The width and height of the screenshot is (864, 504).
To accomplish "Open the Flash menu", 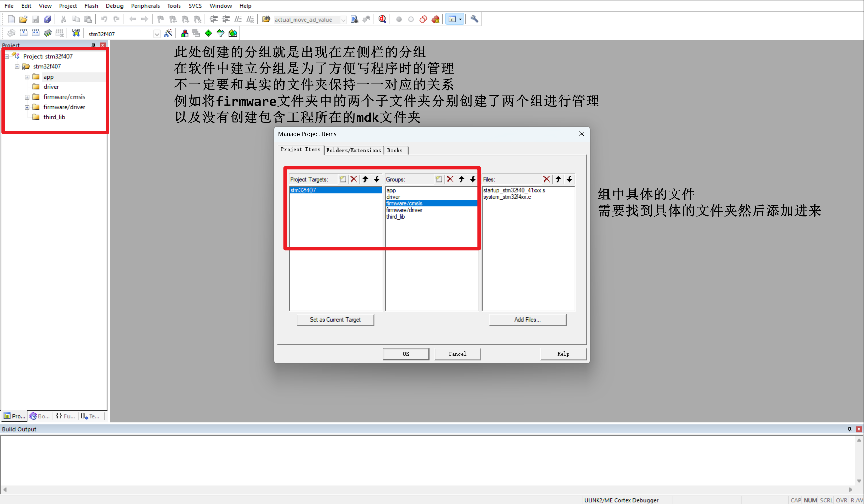I will tap(91, 6).
